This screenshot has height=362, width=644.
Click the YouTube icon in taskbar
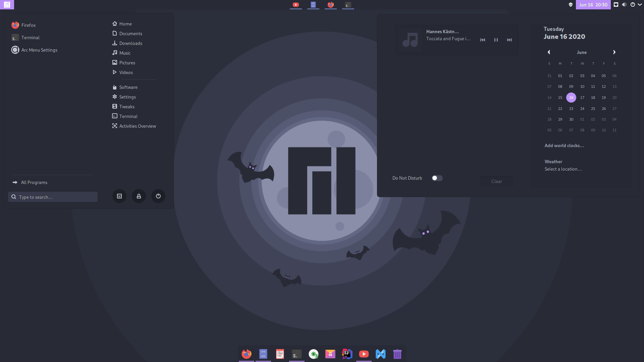[x=364, y=354]
